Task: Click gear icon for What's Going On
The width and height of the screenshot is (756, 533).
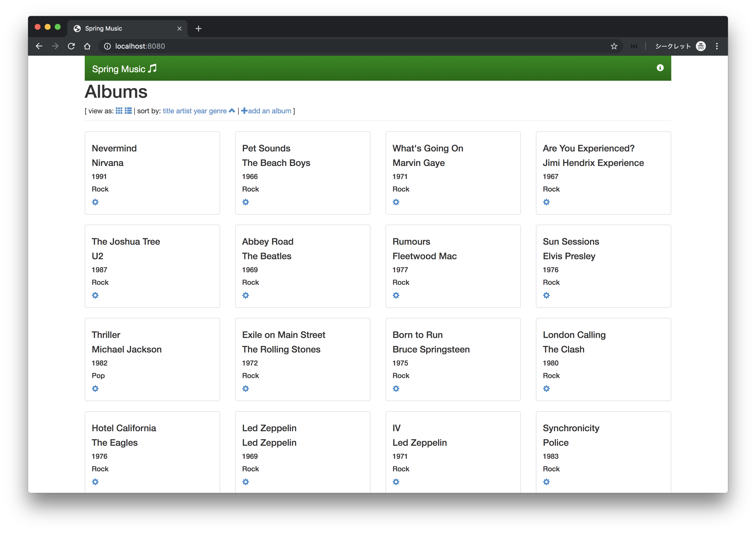Action: (x=396, y=202)
